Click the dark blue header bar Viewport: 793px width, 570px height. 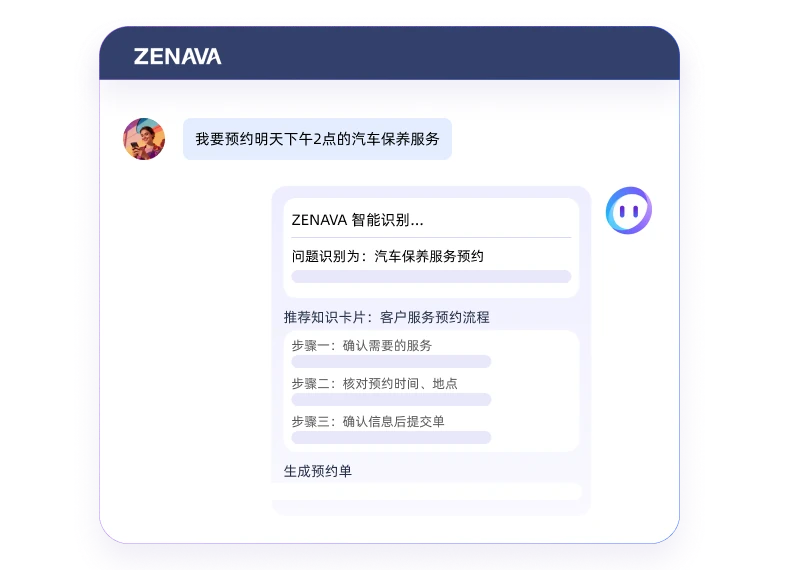[x=389, y=53]
